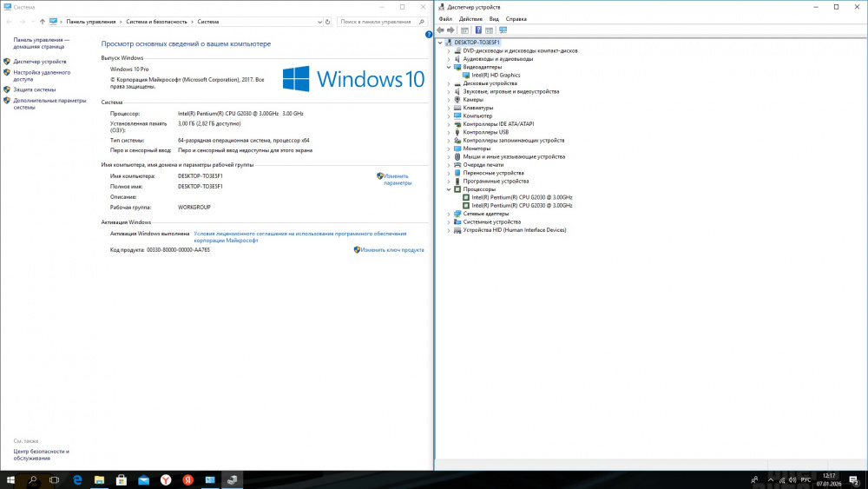Image resolution: width=868 pixels, height=489 pixels.
Task: Open Защита системы in the left panel
Action: (x=34, y=89)
